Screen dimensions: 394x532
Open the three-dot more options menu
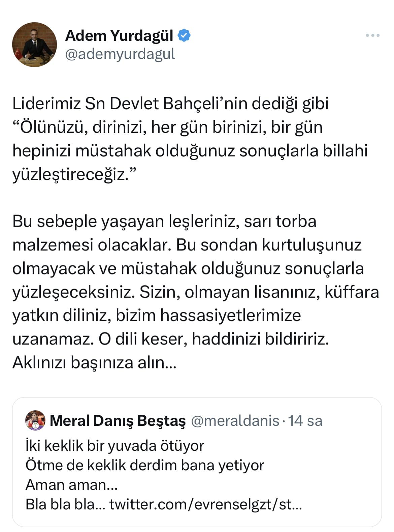[373, 35]
